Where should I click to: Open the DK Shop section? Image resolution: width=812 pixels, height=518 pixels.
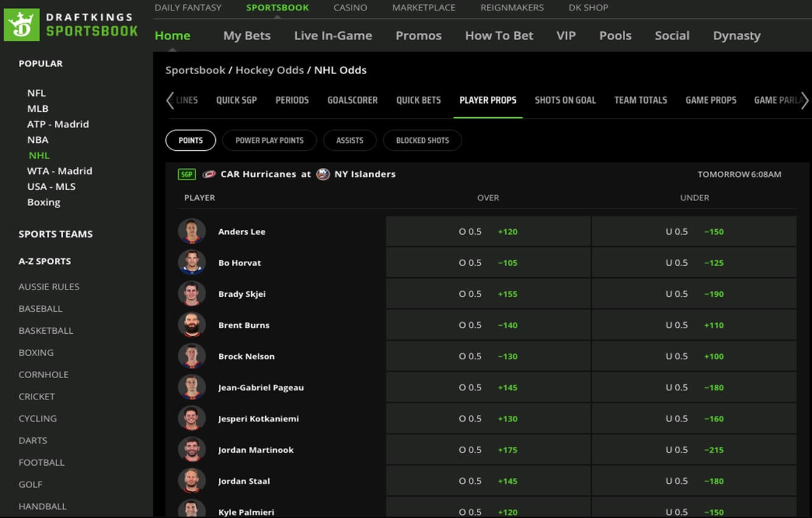[588, 8]
